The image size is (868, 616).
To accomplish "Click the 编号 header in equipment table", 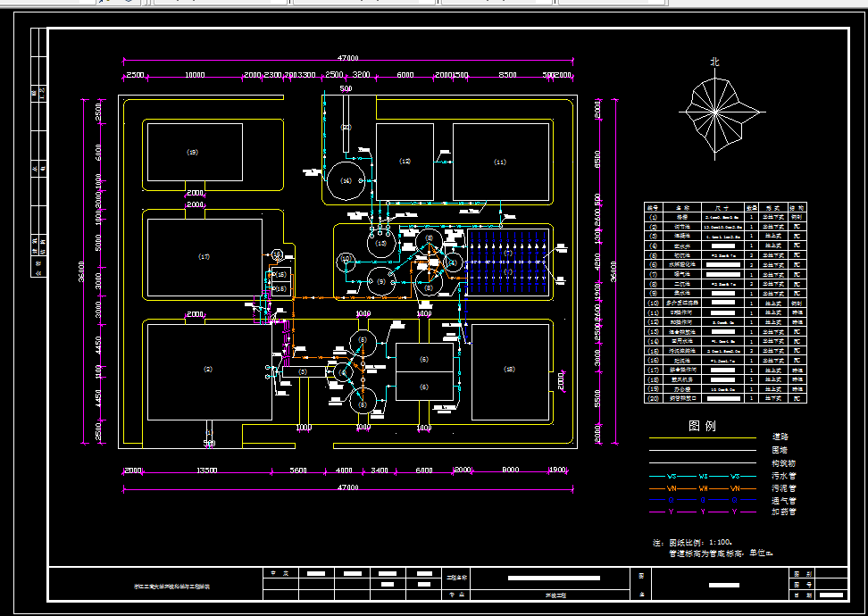I will 654,207.
